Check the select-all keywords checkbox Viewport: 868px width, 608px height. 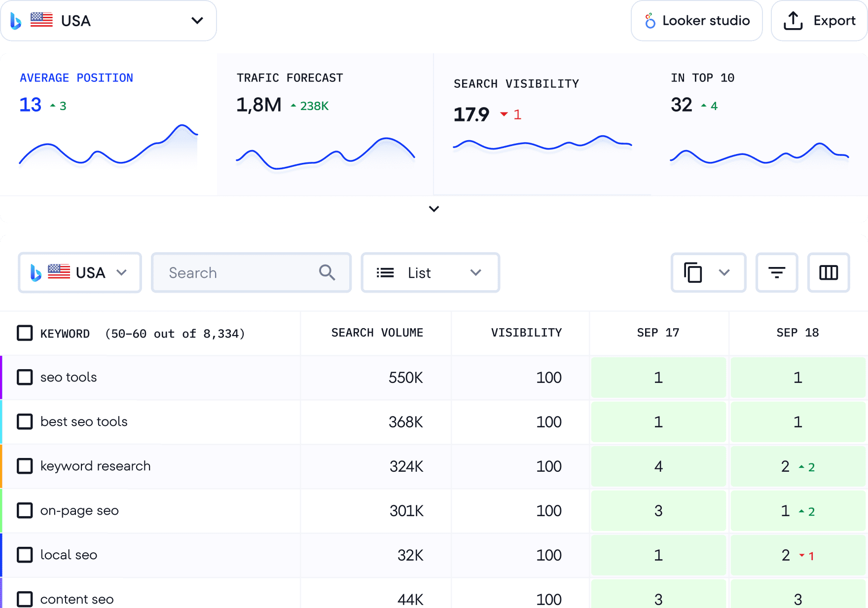(x=25, y=333)
